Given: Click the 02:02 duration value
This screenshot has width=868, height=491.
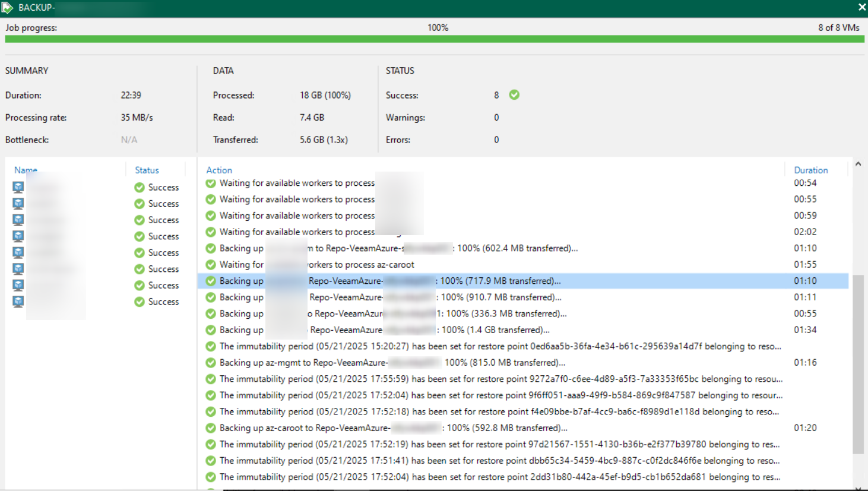Looking at the screenshot, I should (805, 232).
